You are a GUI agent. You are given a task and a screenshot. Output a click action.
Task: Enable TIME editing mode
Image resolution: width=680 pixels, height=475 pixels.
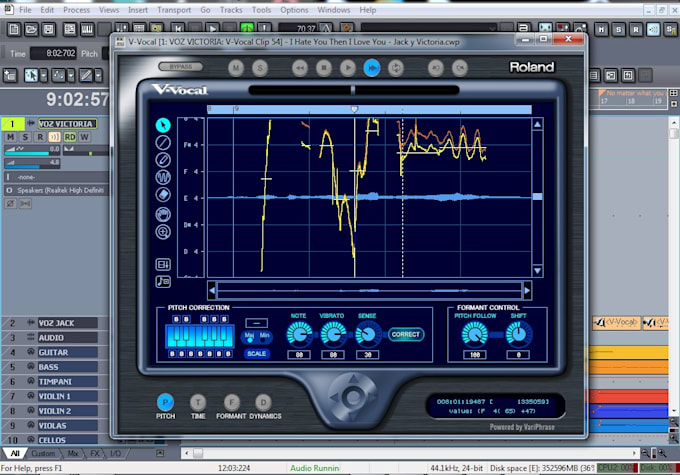(x=197, y=401)
